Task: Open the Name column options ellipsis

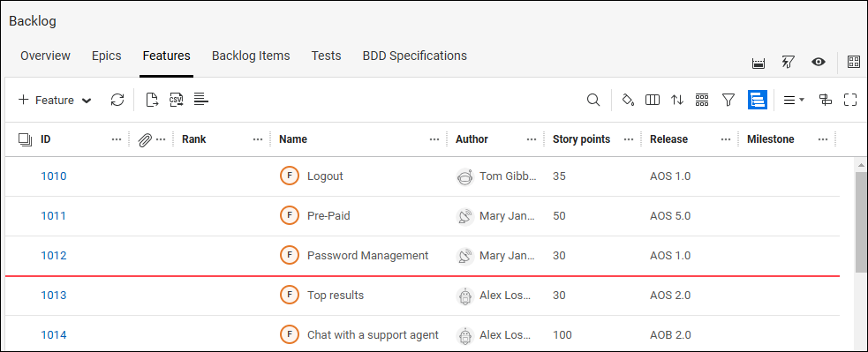Action: [x=434, y=139]
